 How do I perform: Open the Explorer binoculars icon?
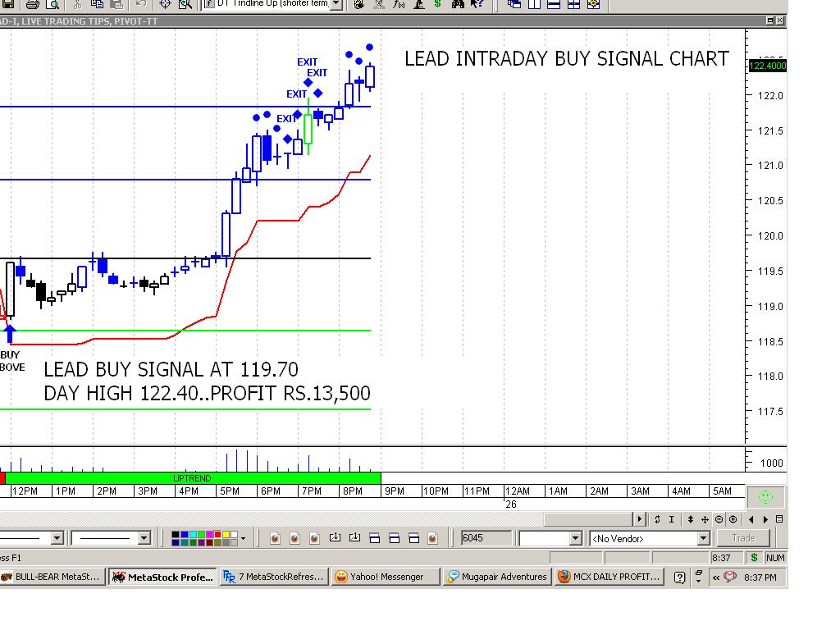[x=459, y=5]
